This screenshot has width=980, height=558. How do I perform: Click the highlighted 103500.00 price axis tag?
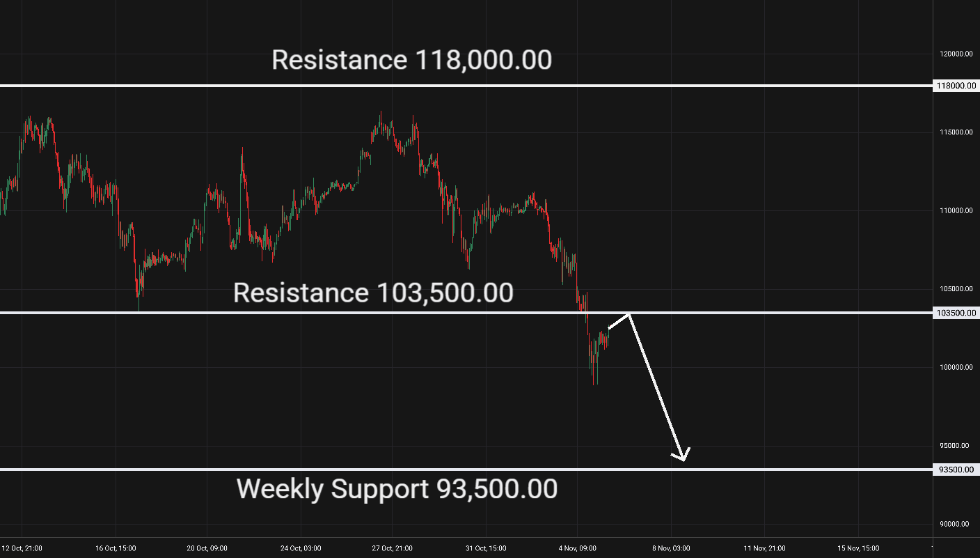click(x=956, y=313)
